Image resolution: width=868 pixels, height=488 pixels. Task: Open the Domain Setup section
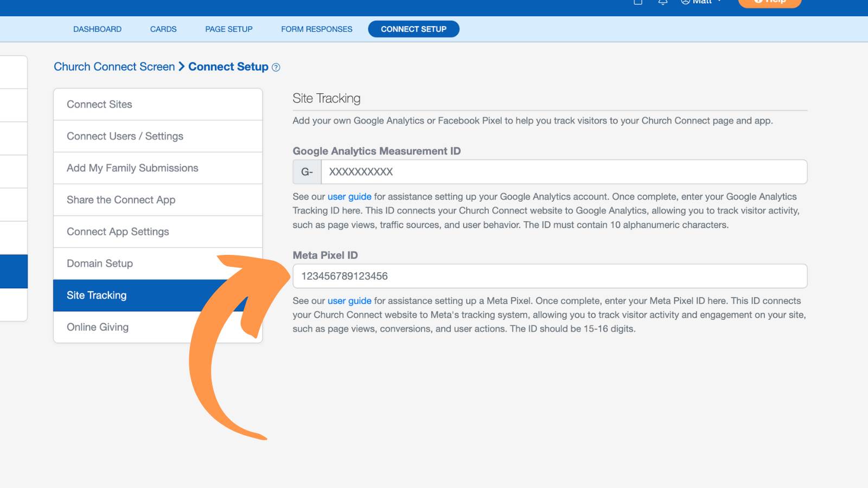[x=158, y=264]
